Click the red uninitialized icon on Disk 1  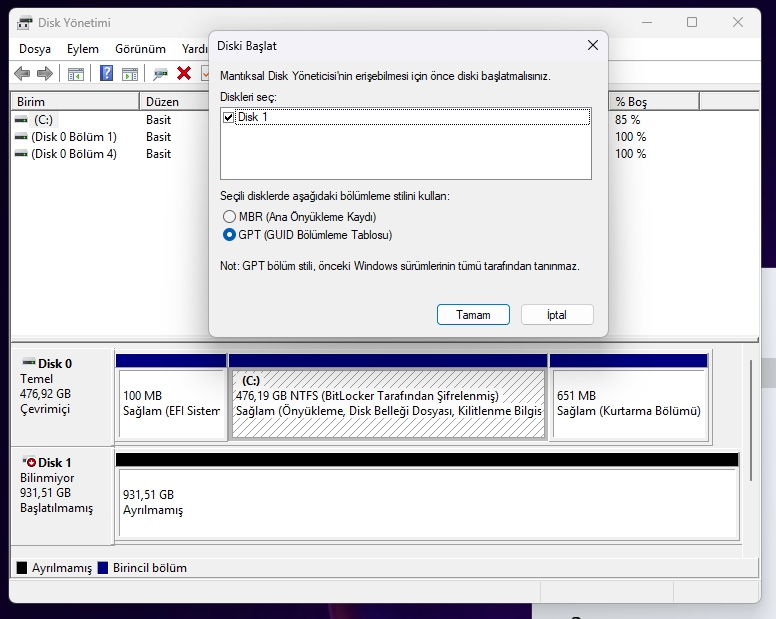pyautogui.click(x=30, y=462)
